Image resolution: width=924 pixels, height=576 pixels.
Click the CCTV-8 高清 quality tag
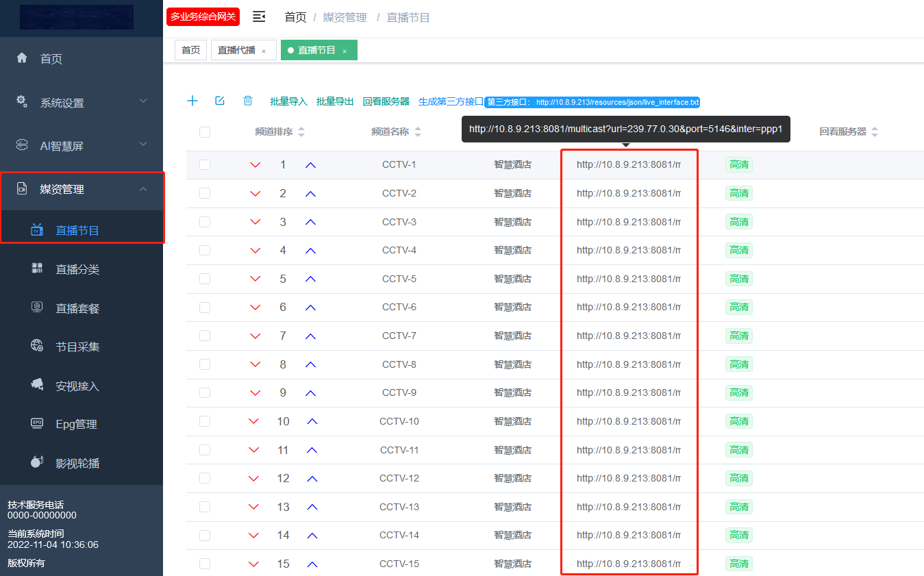click(x=739, y=364)
